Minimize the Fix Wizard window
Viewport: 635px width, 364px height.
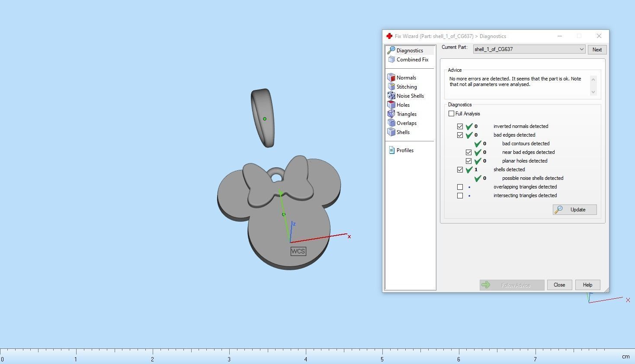[x=559, y=36]
